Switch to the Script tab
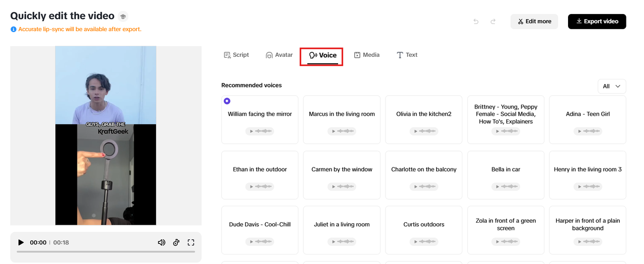The height and width of the screenshot is (264, 644). click(236, 55)
